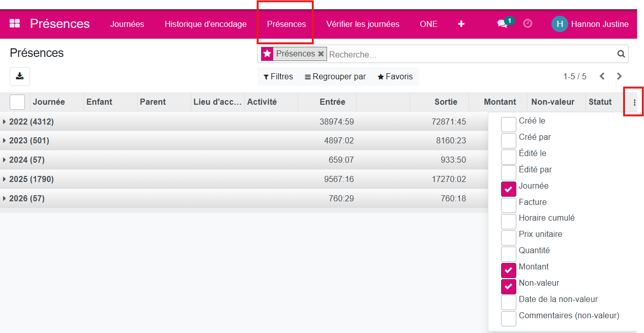Screen dimensions: 644x333
Task: Click the activities clock icon
Action: [528, 23]
